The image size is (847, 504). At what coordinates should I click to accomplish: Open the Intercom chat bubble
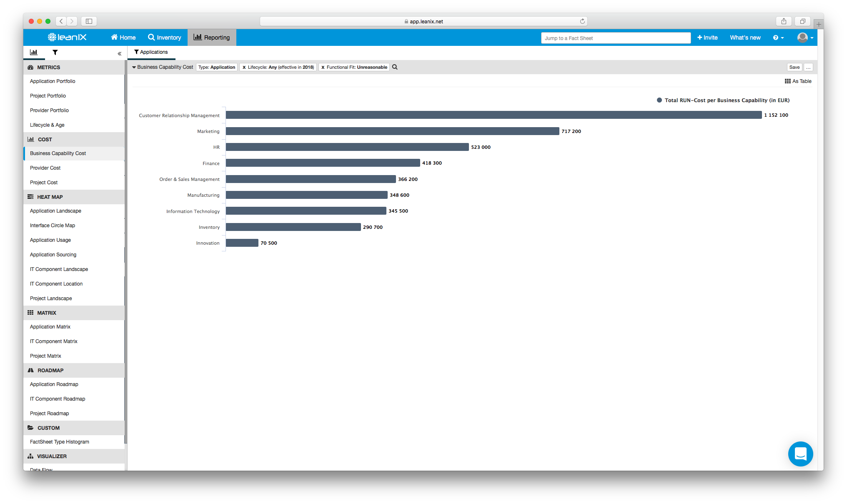click(x=800, y=454)
